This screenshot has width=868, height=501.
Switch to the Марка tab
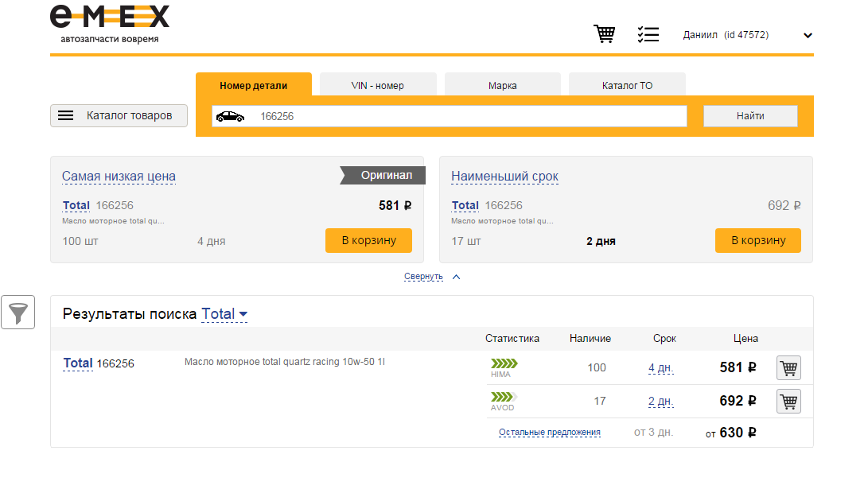pos(503,85)
